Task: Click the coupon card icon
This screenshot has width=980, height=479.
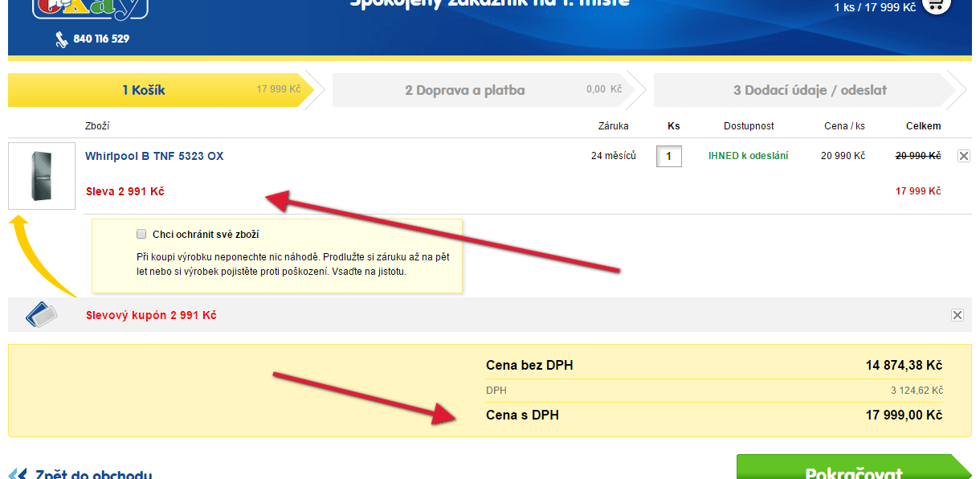Action: click(42, 314)
